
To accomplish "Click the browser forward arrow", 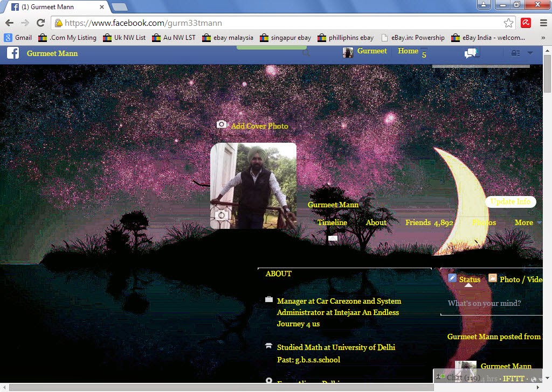I will pyautogui.click(x=25, y=23).
